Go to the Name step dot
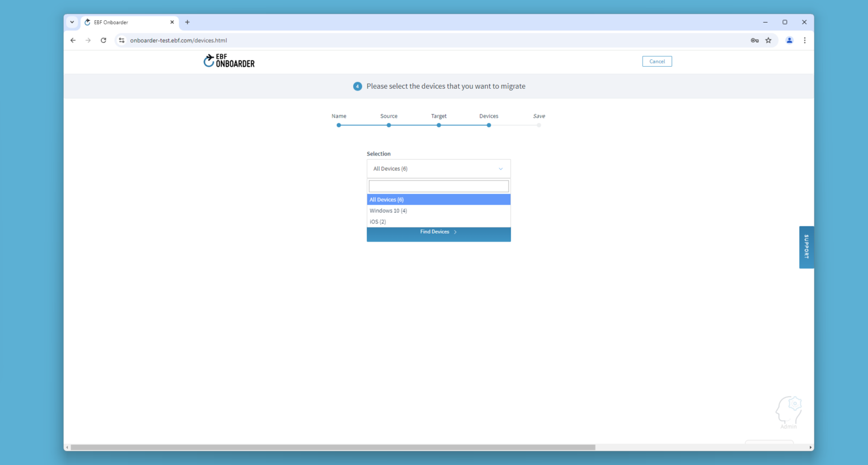The image size is (868, 465). click(x=339, y=125)
